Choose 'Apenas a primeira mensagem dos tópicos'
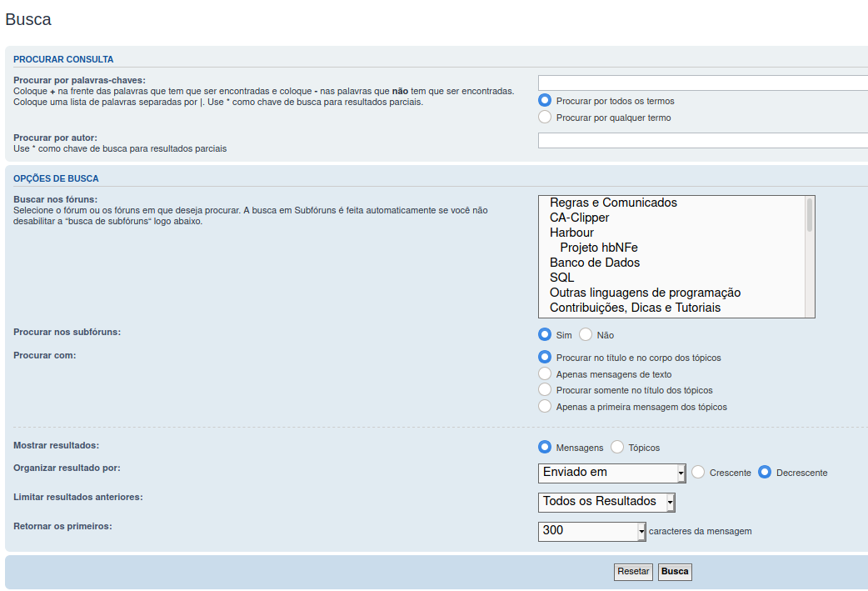The image size is (868, 591). pyautogui.click(x=545, y=407)
